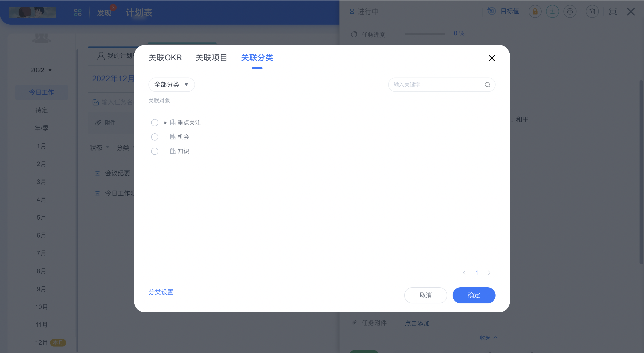The image size is (644, 353).
Task: Collapse details with the 收起 link
Action: (x=489, y=338)
